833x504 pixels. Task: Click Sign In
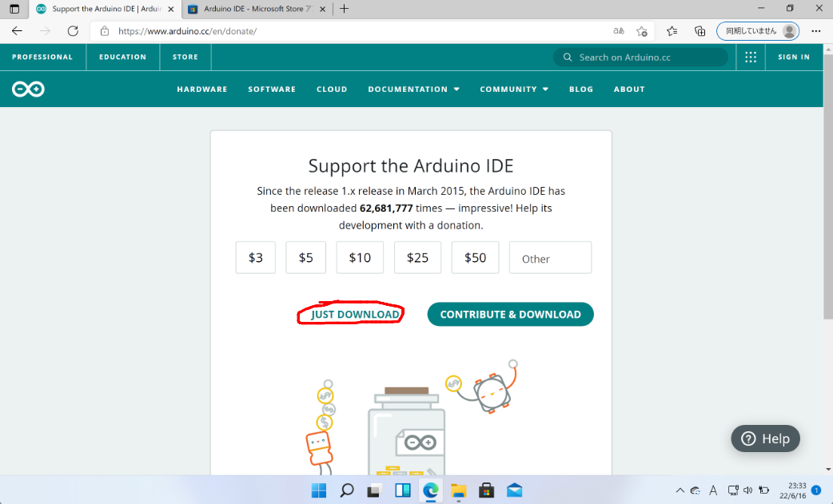click(x=794, y=57)
